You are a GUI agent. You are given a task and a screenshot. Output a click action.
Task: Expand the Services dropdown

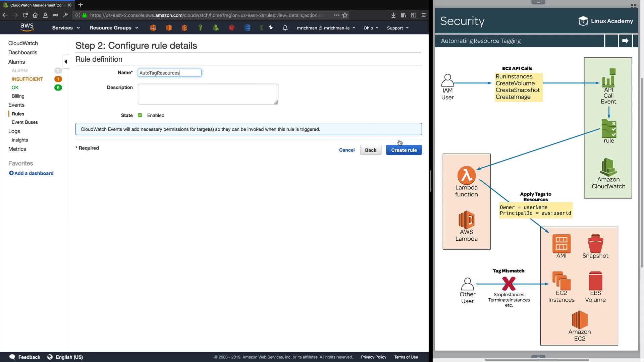point(66,28)
